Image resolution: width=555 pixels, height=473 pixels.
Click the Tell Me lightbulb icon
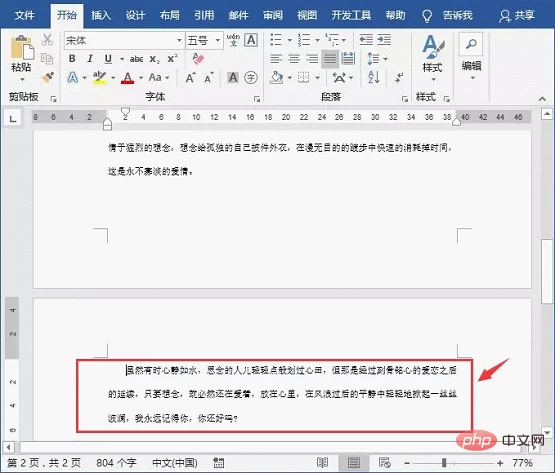point(427,16)
